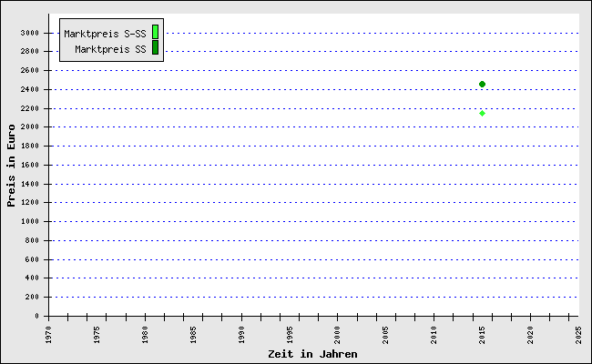Click the x-axis year label 1985
The image size is (592, 364).
click(x=193, y=335)
